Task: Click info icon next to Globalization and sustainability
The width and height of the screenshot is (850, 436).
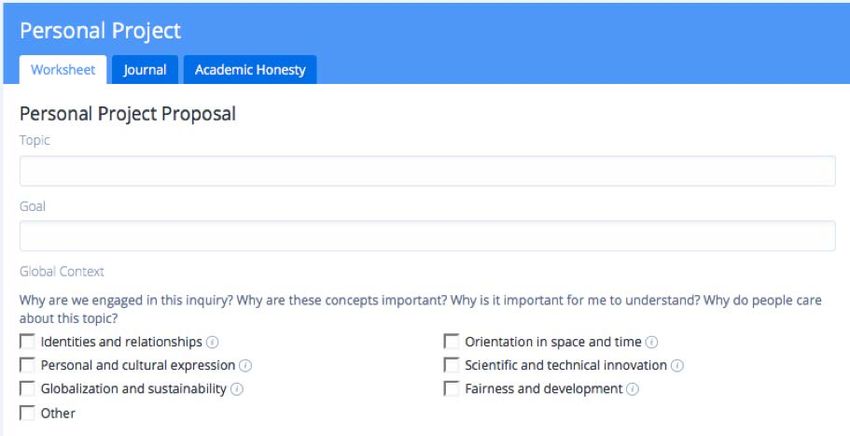Action: [237, 389]
